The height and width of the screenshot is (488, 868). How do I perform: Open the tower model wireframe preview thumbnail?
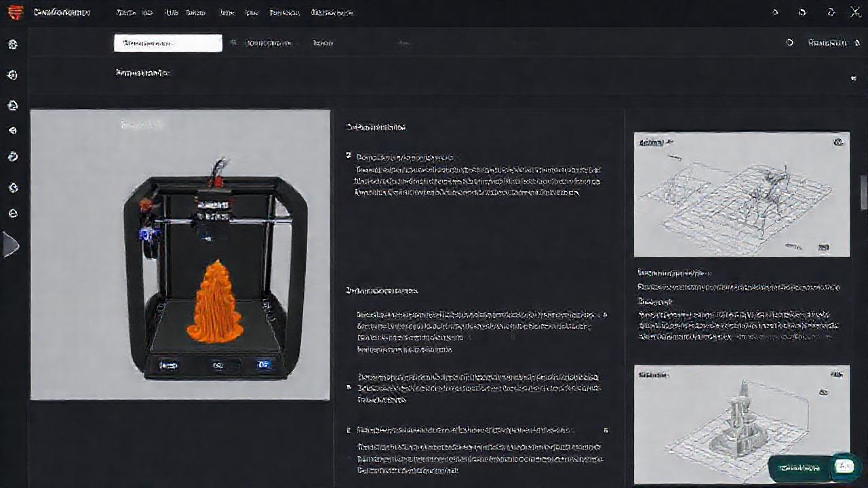click(x=741, y=426)
